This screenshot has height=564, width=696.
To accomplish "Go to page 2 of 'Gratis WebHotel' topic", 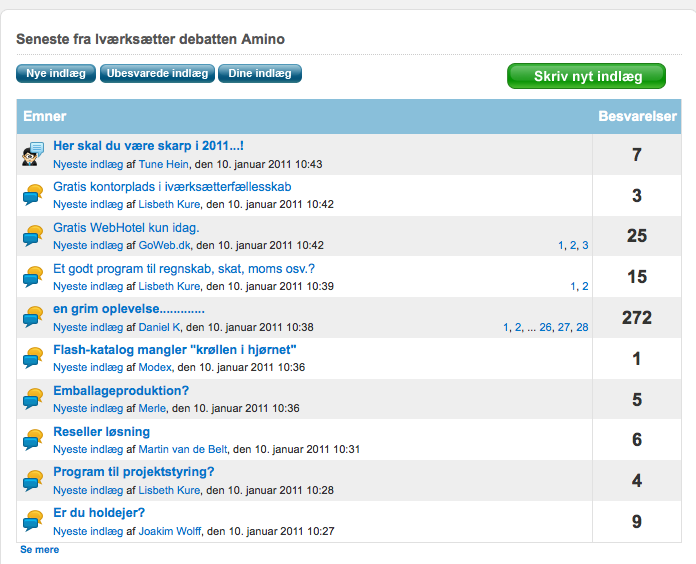I will [573, 245].
